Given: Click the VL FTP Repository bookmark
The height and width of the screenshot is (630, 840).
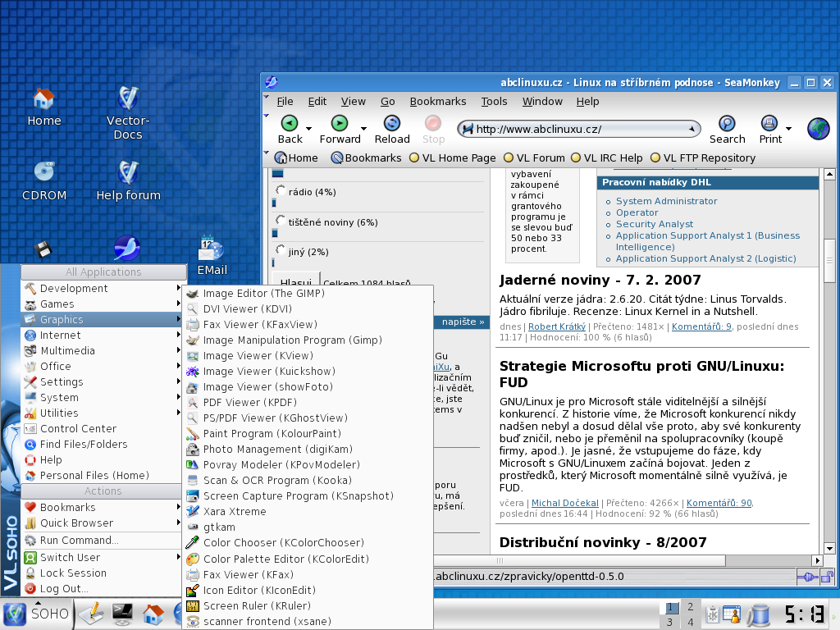Looking at the screenshot, I should click(703, 158).
